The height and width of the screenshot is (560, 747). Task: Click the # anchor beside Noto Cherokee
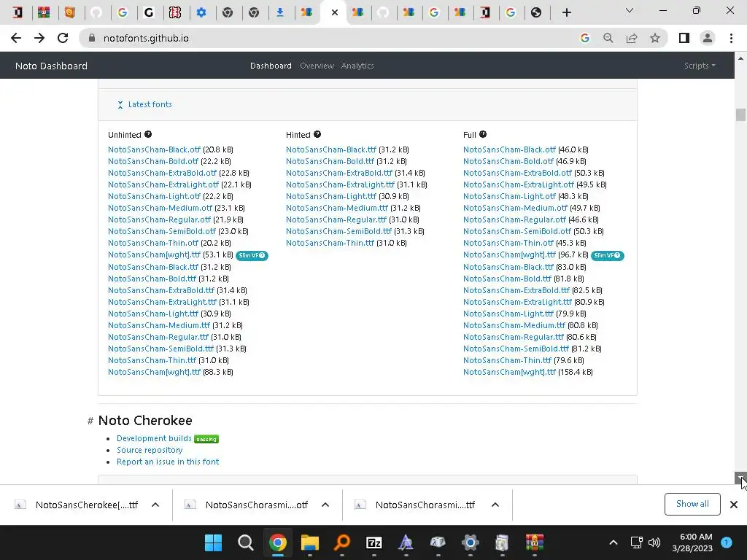[90, 421]
